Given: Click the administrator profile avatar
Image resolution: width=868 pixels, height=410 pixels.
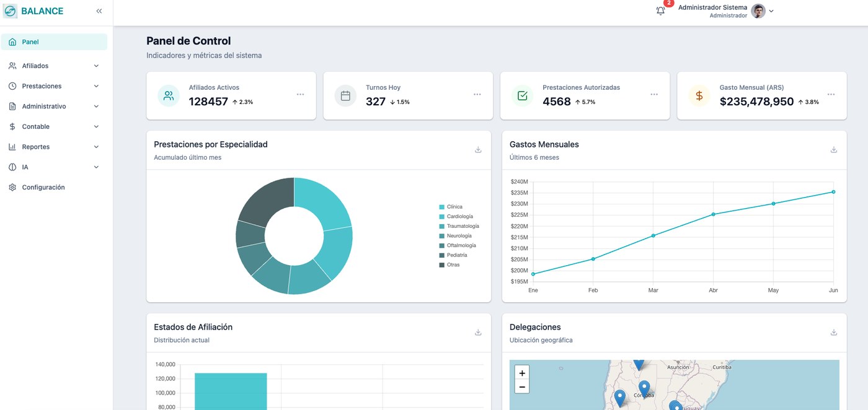Looking at the screenshot, I should 758,11.
